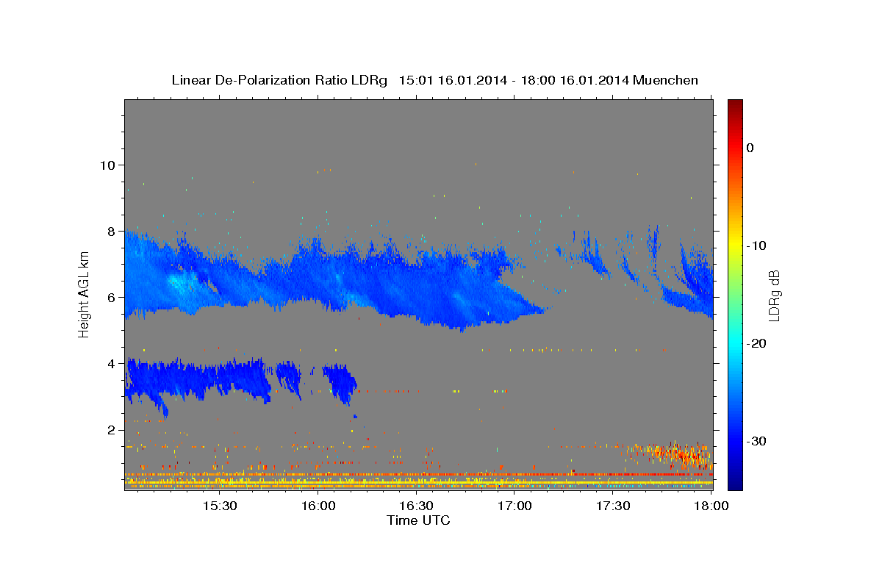Viewport: 882px width, 588px height.
Task: Click the colorbar value label -10
Action: (756, 245)
